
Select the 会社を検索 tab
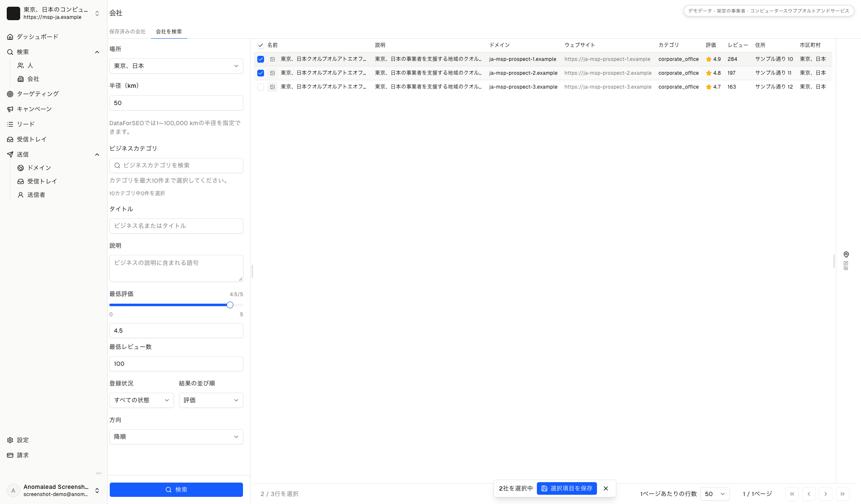pyautogui.click(x=169, y=31)
